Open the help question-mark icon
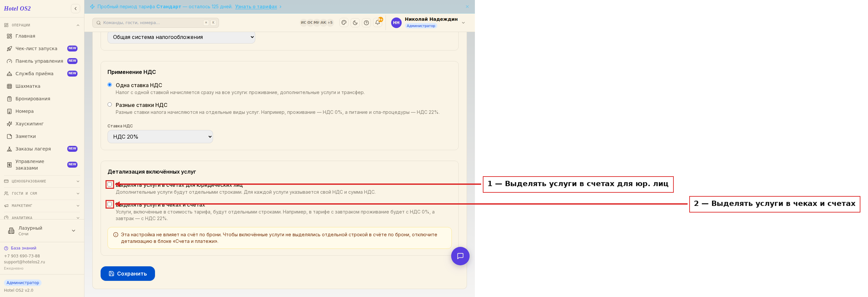The height and width of the screenshot is (297, 868). point(366,22)
